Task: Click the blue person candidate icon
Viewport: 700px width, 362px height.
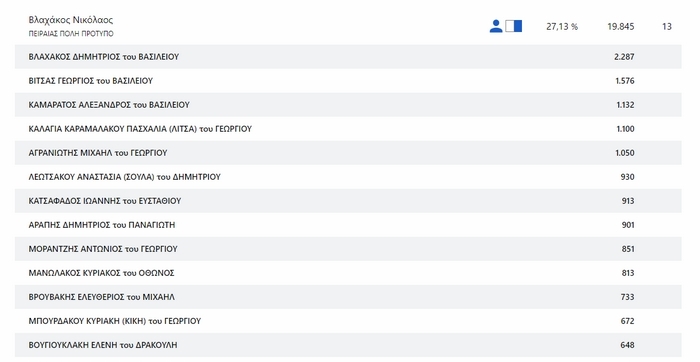Action: pos(496,26)
